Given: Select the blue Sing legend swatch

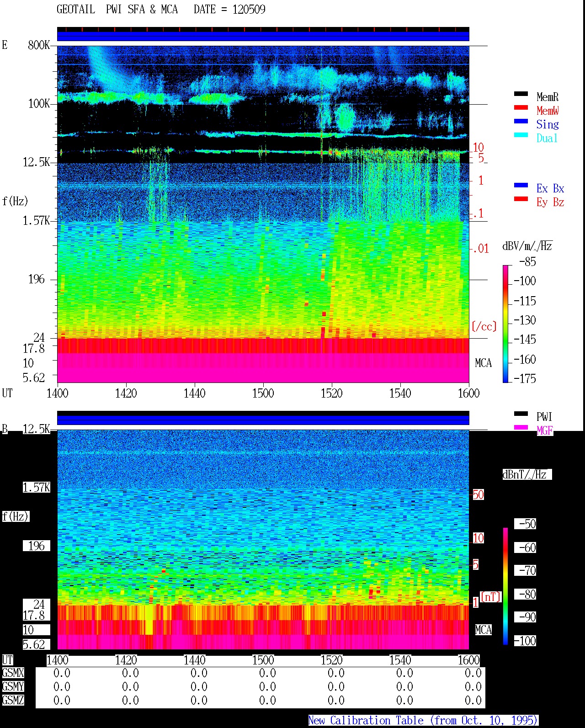Looking at the screenshot, I should [521, 122].
